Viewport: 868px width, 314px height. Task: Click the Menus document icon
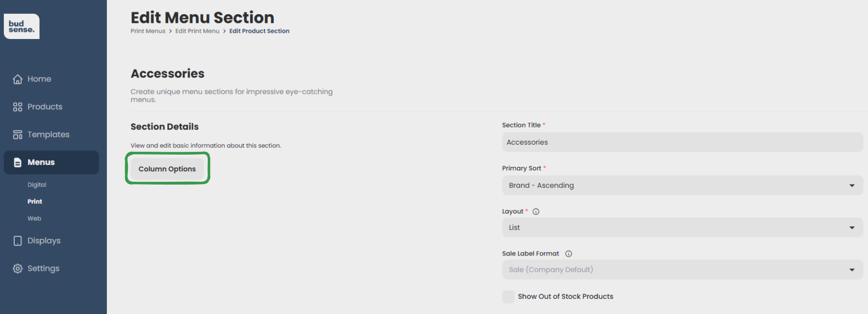tap(18, 163)
